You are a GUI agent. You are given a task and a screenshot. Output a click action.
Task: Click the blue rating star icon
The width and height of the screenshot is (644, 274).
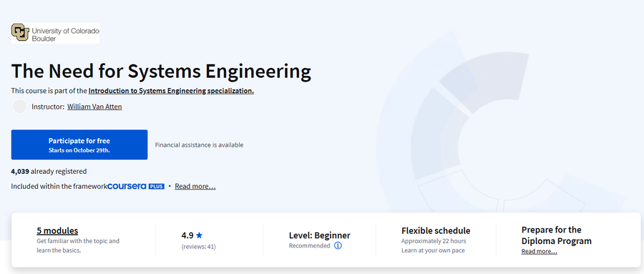pos(199,235)
